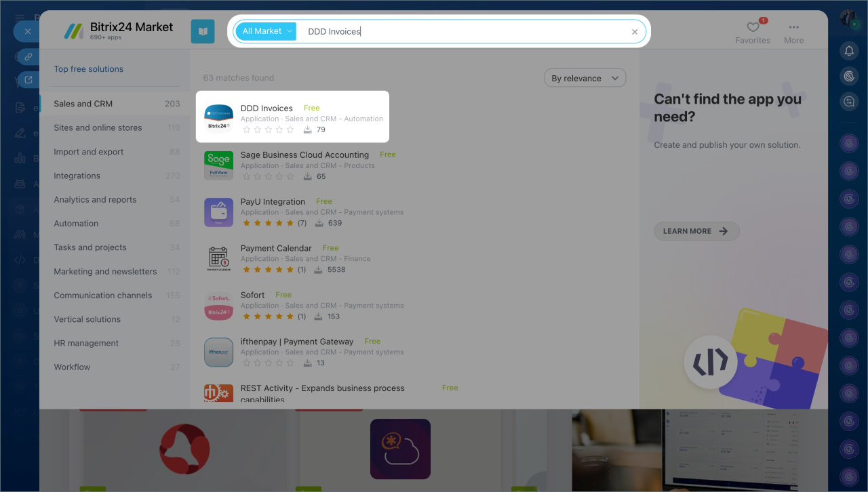Click inside the DDD Invoices search field
868x492 pixels.
(461, 31)
